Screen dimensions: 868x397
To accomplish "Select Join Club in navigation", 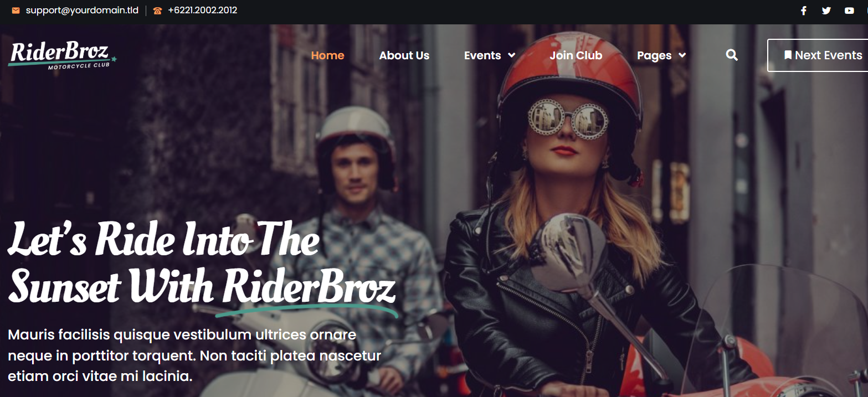I will click(576, 55).
